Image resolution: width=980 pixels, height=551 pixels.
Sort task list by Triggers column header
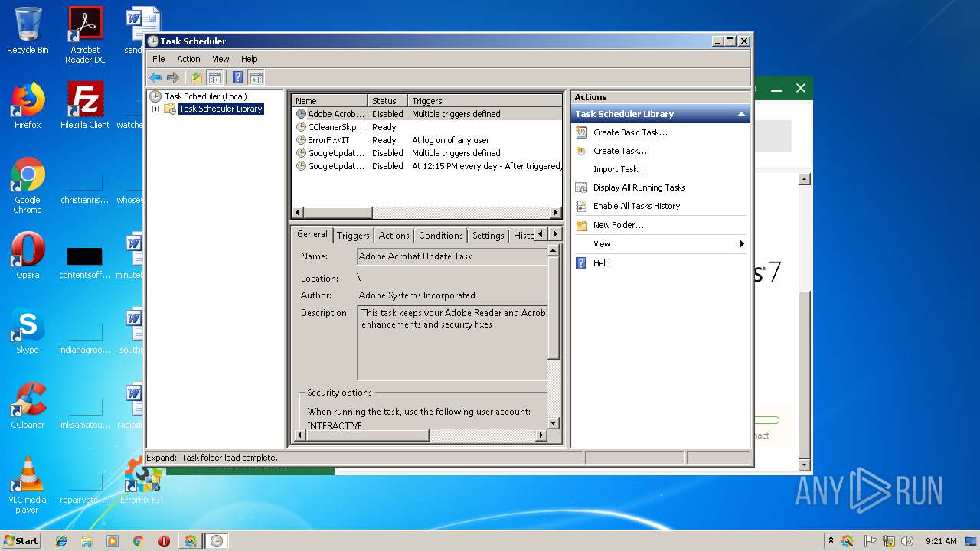coord(485,101)
